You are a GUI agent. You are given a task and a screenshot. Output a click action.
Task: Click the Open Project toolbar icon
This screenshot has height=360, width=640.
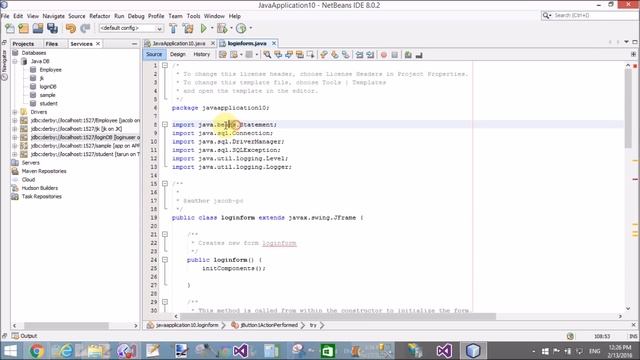pos(38,28)
